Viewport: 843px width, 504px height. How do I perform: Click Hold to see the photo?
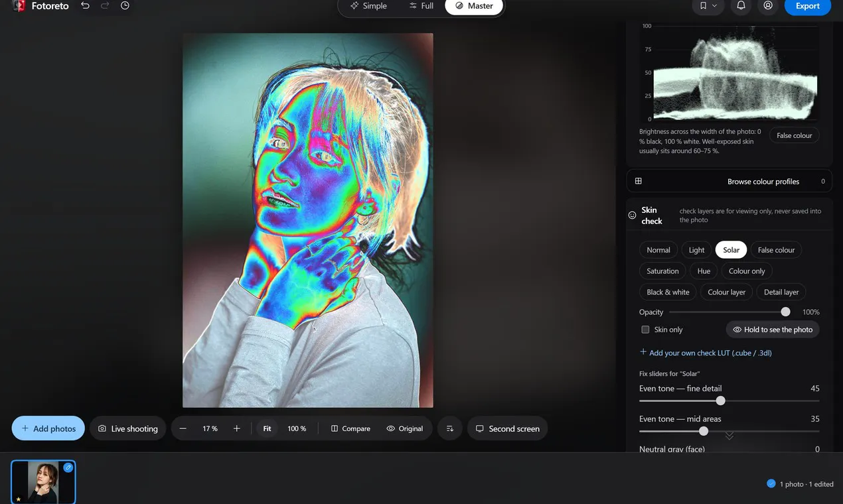pos(773,330)
